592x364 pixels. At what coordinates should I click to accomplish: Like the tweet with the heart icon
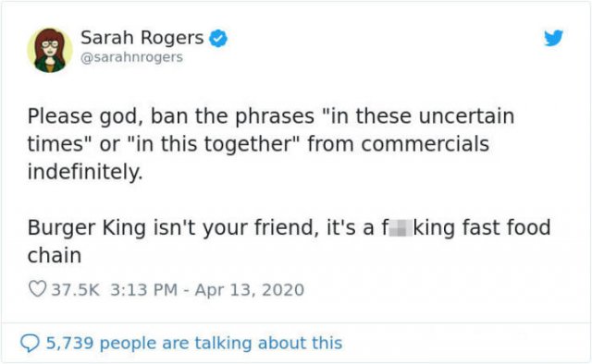(x=37, y=289)
